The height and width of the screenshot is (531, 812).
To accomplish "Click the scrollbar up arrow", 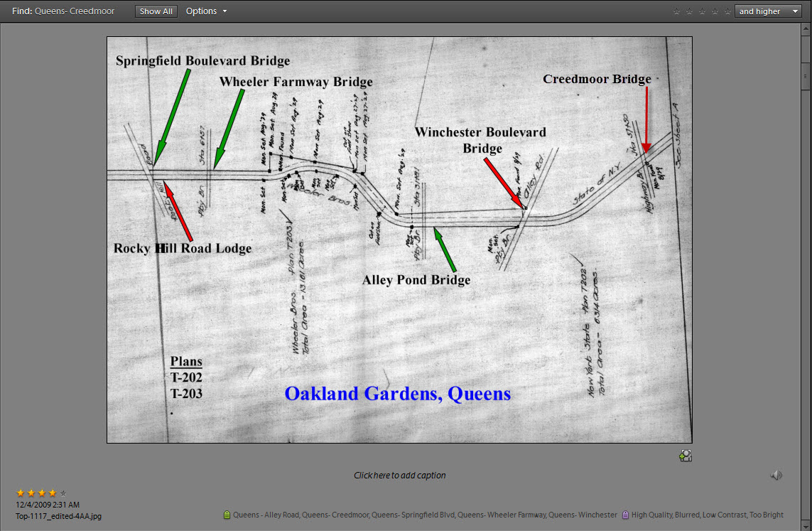I will click(805, 31).
